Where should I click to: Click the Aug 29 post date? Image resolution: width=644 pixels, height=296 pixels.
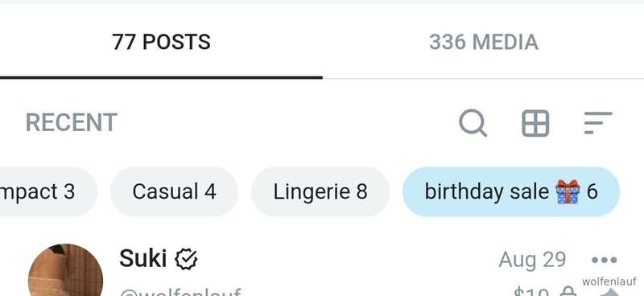click(532, 260)
